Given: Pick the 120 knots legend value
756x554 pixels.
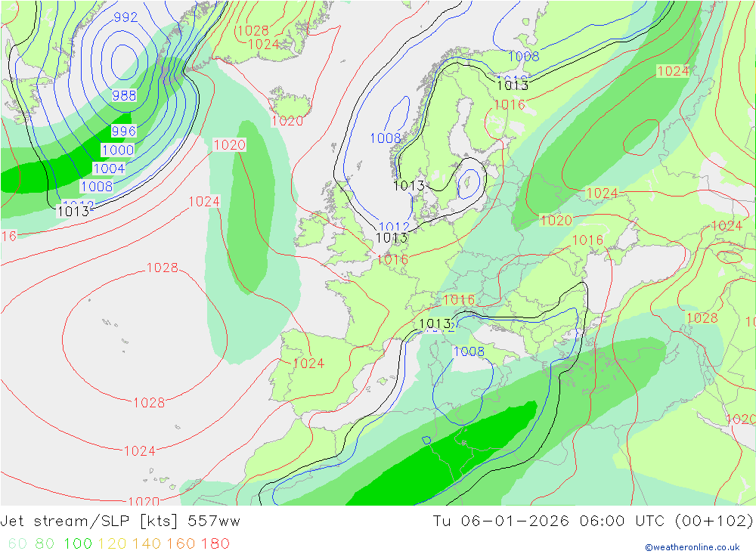Looking at the screenshot, I should (112, 543).
